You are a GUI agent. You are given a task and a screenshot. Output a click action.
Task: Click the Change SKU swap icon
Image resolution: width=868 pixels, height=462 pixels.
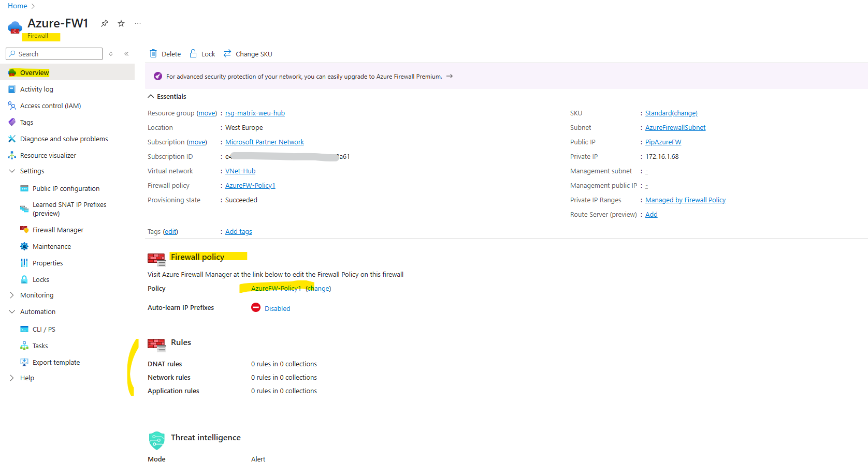point(227,53)
